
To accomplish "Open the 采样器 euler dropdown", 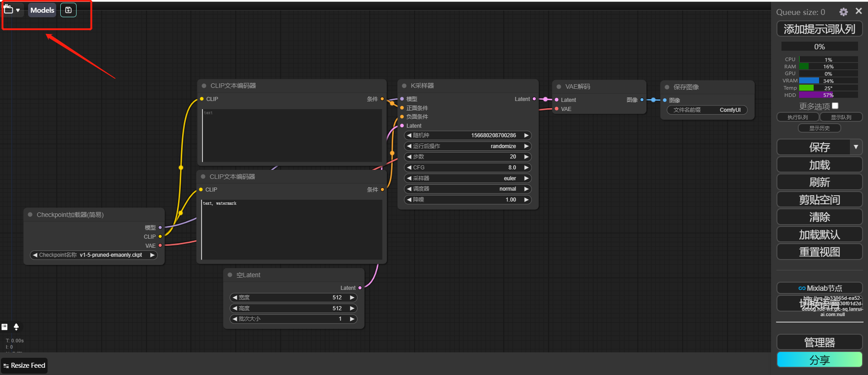I will pyautogui.click(x=468, y=178).
